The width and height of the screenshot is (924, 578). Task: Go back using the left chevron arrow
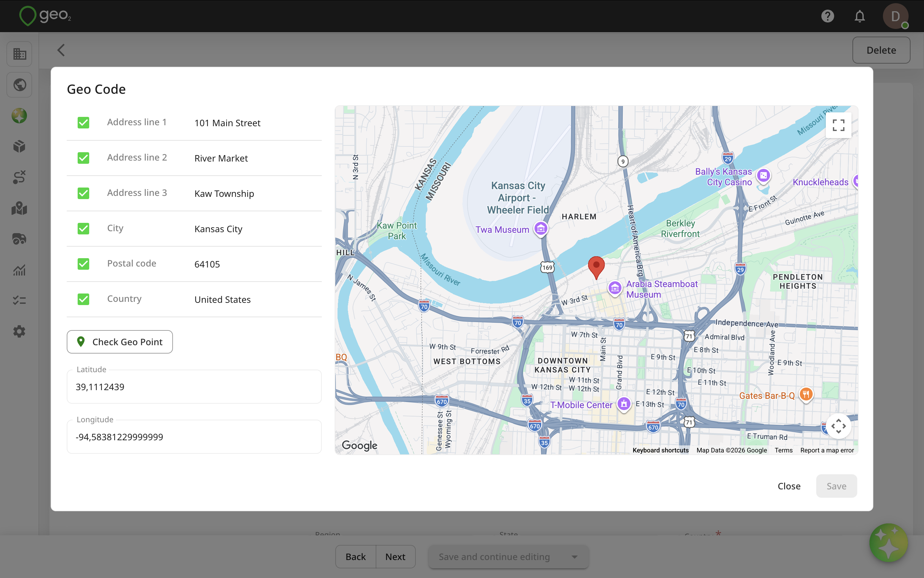tap(61, 50)
